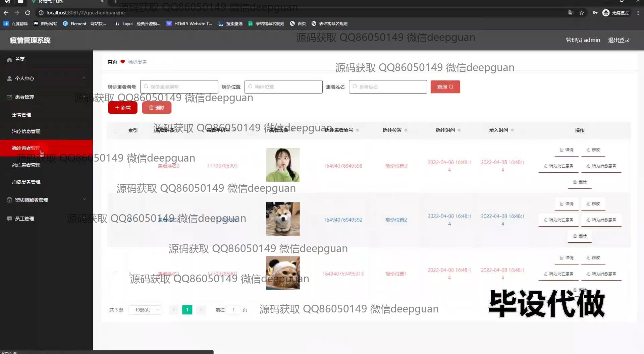Check the first patient row checkbox

[x=116, y=166]
